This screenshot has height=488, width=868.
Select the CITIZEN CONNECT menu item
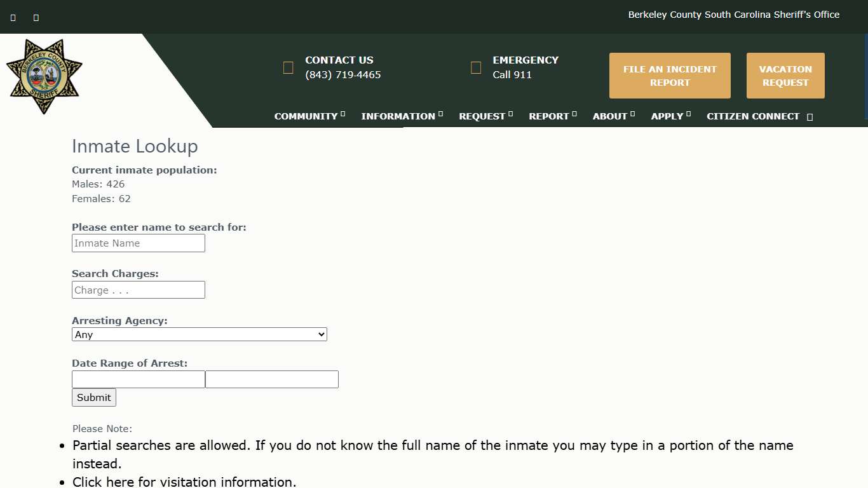point(753,116)
